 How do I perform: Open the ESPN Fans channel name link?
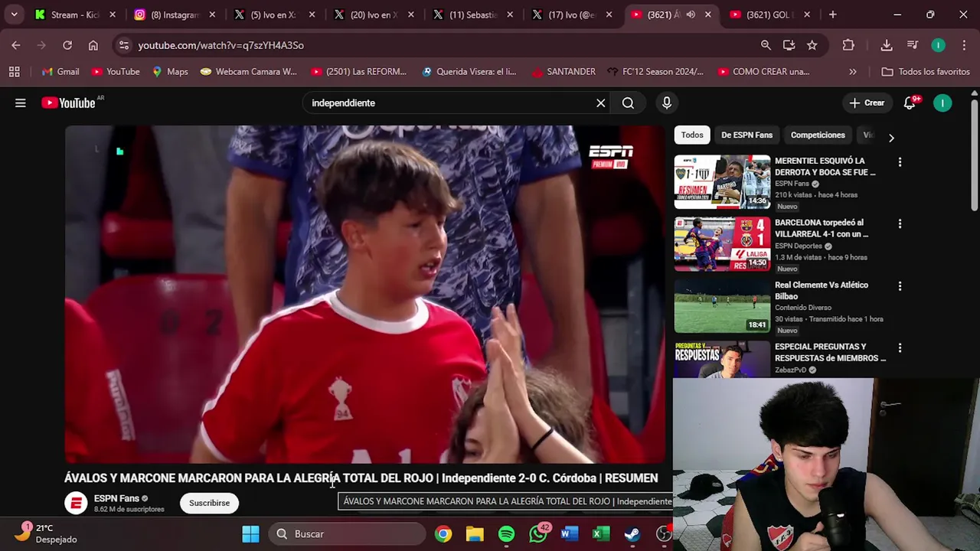[x=116, y=498]
